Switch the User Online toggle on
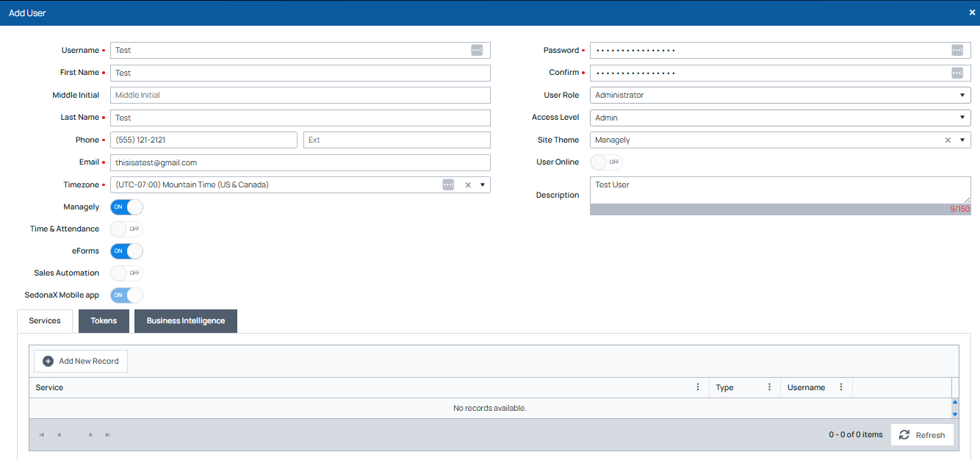 [x=606, y=162]
